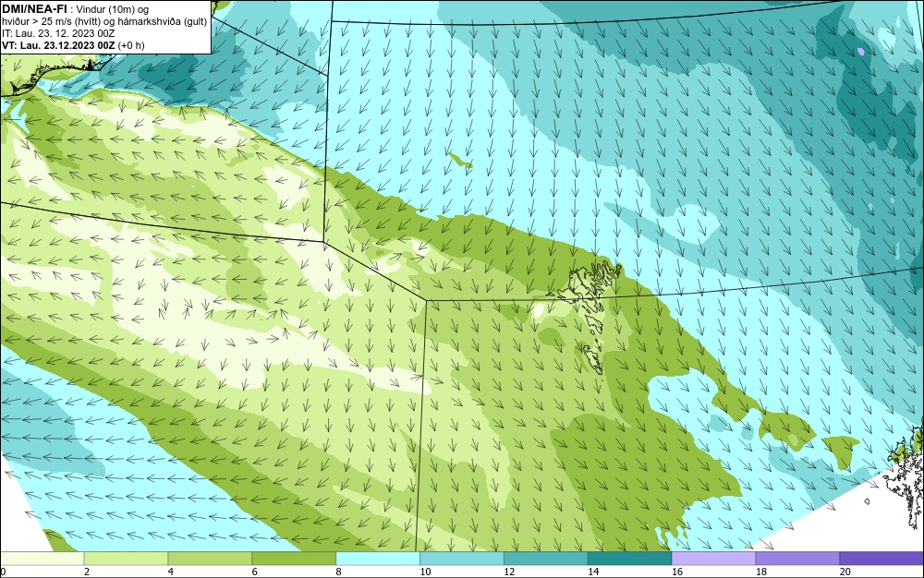Click legend scale label "4"
The height and width of the screenshot is (578, 924).
(171, 572)
